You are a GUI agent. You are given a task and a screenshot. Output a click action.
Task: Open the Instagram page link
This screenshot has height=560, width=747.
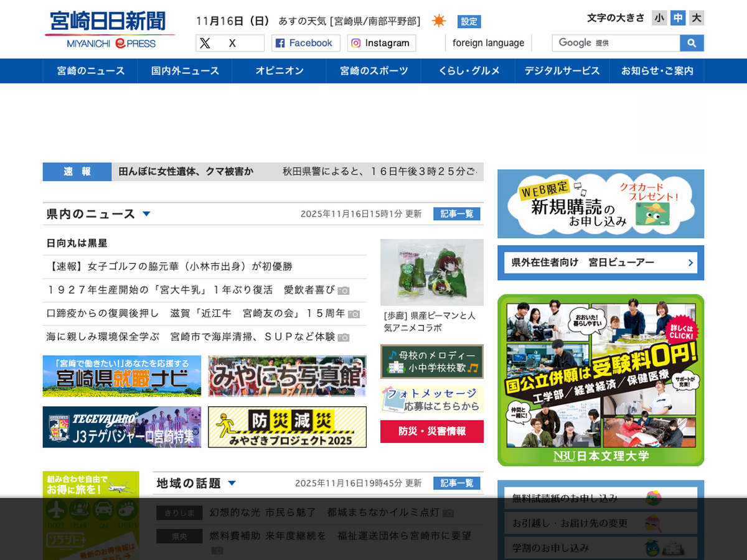coord(381,43)
